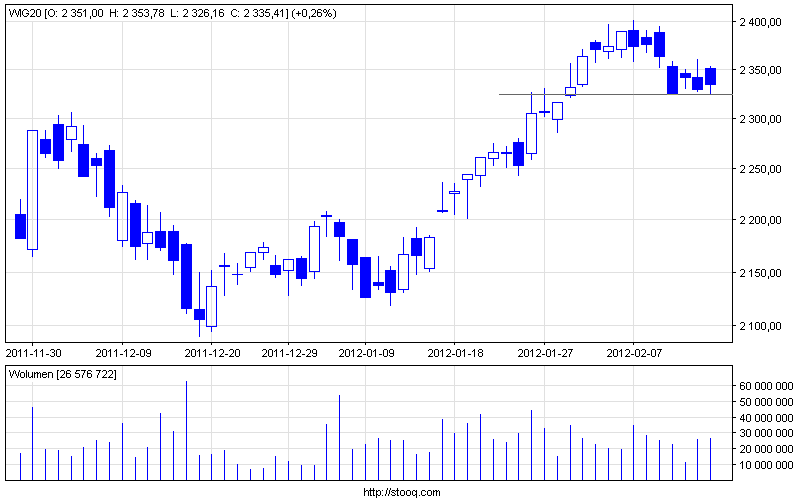Image resolution: width=800 pixels, height=500 pixels.
Task: Click the 2 350,00 price axis label
Action: point(760,70)
